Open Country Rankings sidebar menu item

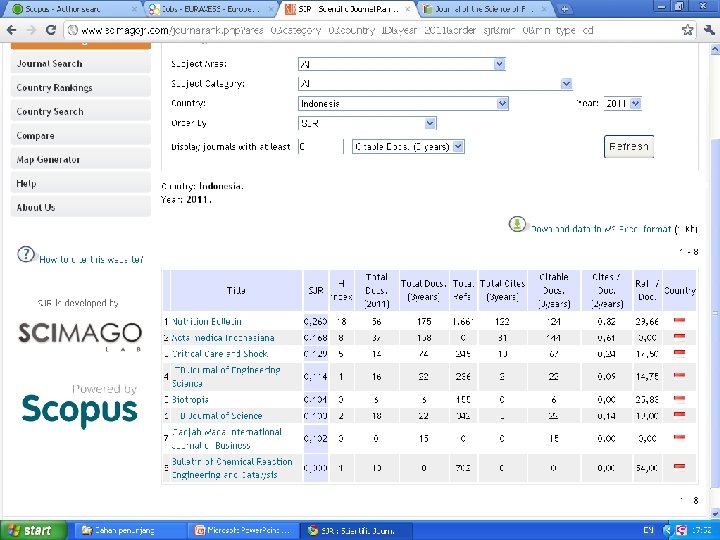coord(80,87)
